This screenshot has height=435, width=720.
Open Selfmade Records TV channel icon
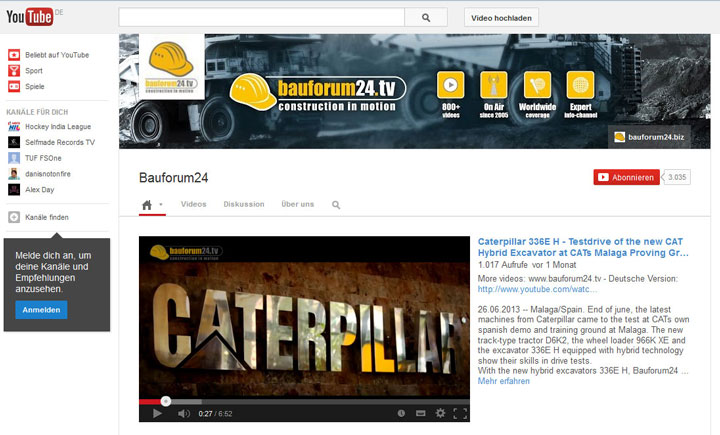coord(14,142)
